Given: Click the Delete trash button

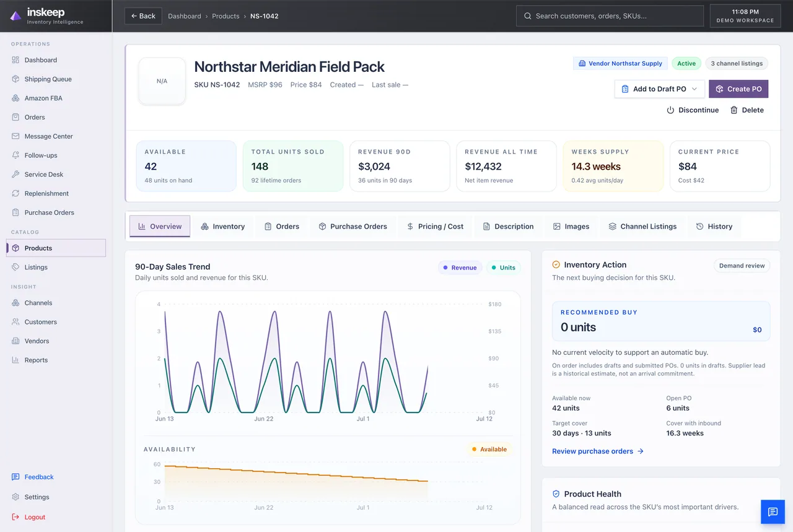Looking at the screenshot, I should [x=747, y=110].
